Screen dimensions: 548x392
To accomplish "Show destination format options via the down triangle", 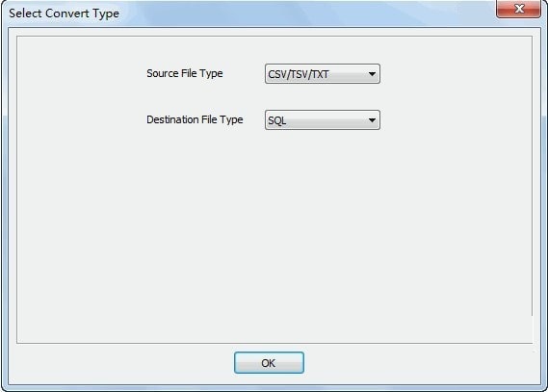I will tap(372, 120).
